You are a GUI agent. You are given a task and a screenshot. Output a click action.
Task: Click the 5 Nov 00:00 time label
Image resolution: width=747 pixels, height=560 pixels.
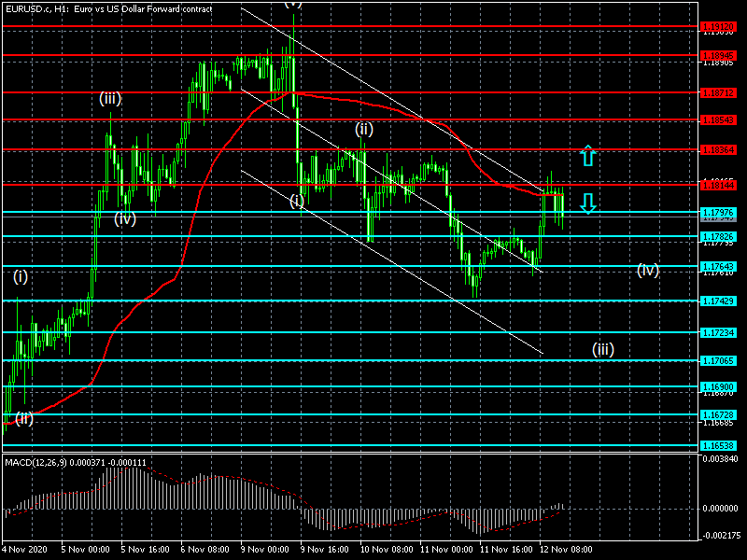click(85, 550)
